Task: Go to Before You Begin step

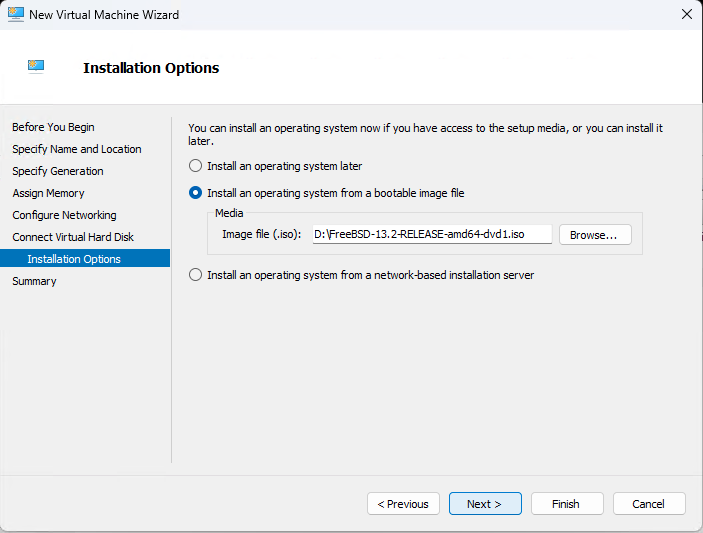Action: pos(53,127)
